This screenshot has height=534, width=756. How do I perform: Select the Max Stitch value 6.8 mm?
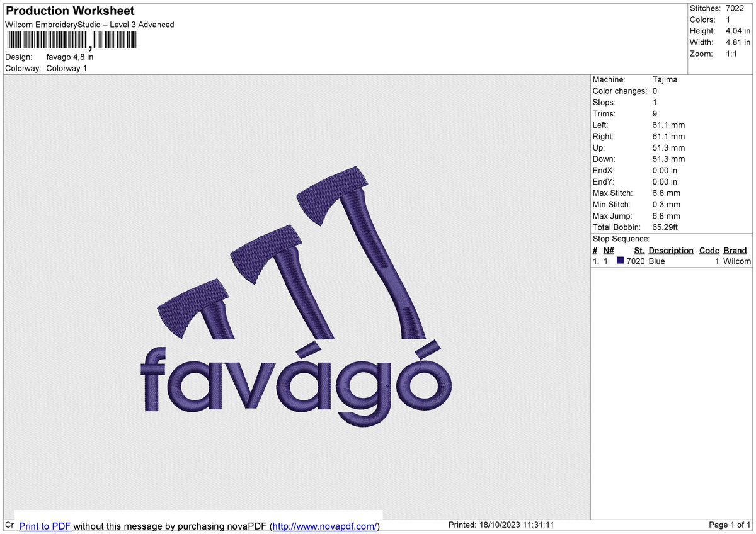[667, 193]
